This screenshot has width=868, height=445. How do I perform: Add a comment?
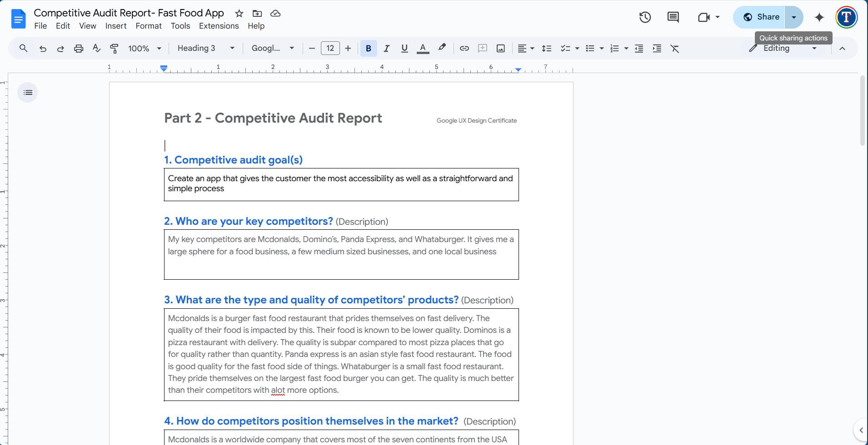point(483,48)
